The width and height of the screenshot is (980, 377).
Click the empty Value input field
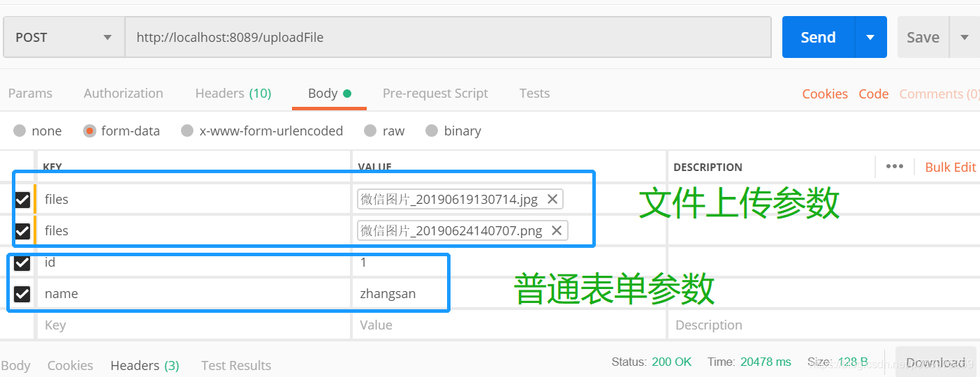coord(509,325)
